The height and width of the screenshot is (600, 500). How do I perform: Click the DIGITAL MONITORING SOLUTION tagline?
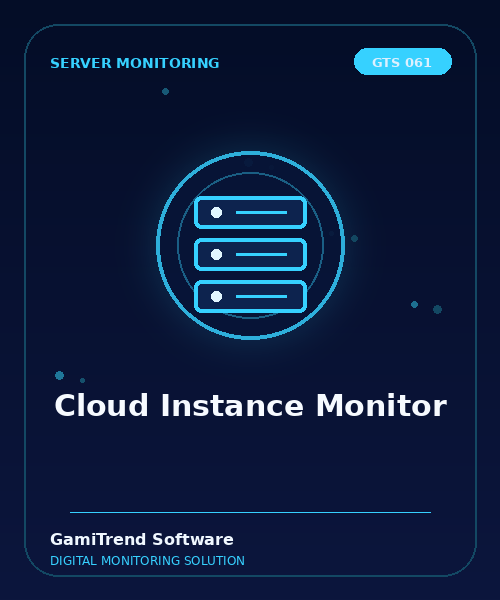147,561
